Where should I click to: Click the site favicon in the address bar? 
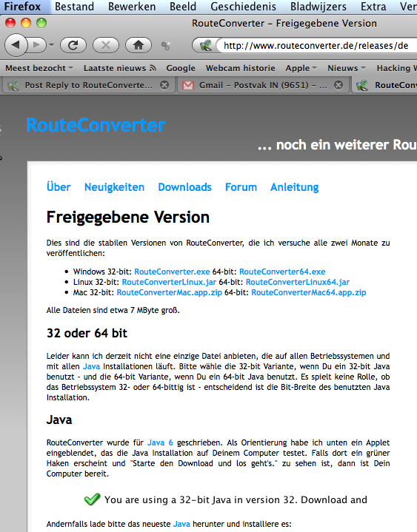(x=206, y=45)
